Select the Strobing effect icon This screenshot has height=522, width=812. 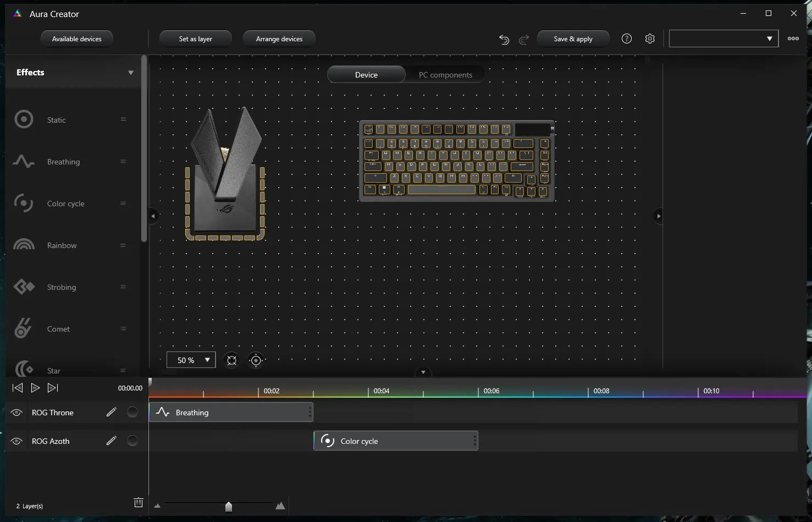[x=24, y=287]
